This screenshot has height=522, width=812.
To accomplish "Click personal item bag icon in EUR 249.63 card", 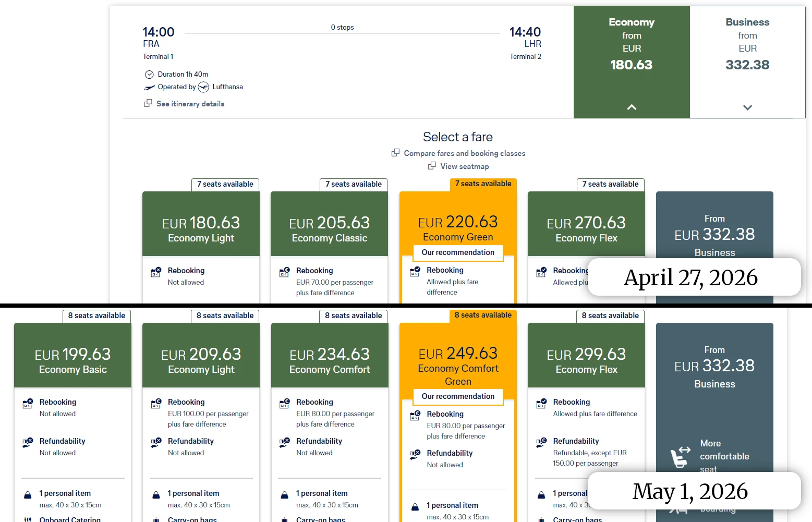I will point(415,507).
